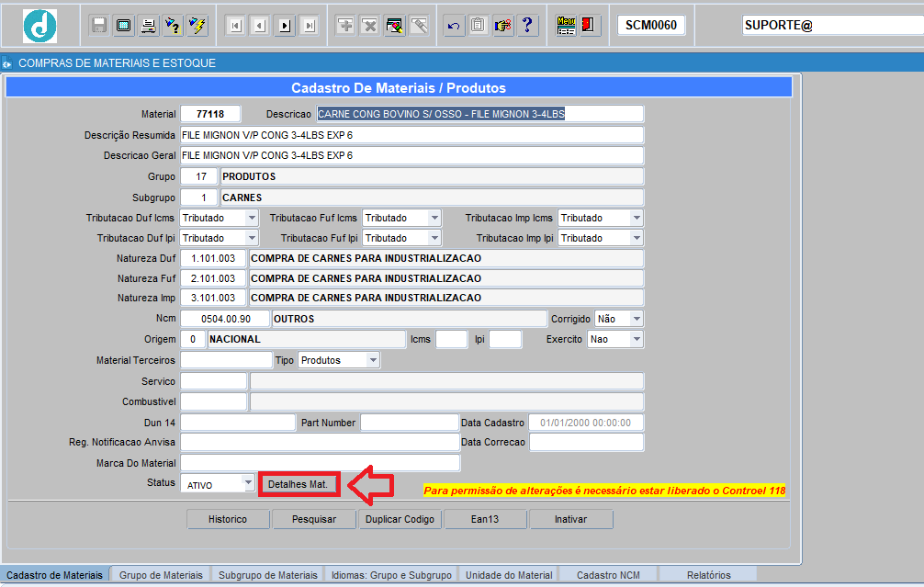Click the Pesquisar button
Screen dimensions: 924x587
tap(314, 519)
